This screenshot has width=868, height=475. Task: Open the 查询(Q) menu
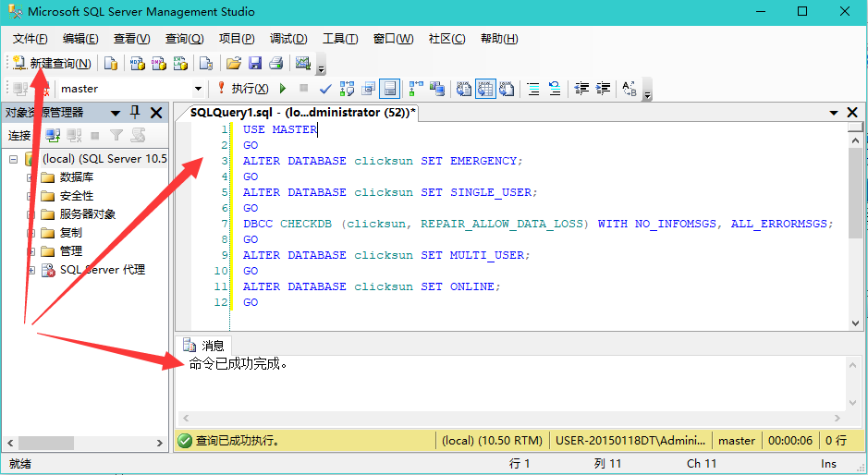click(x=184, y=39)
